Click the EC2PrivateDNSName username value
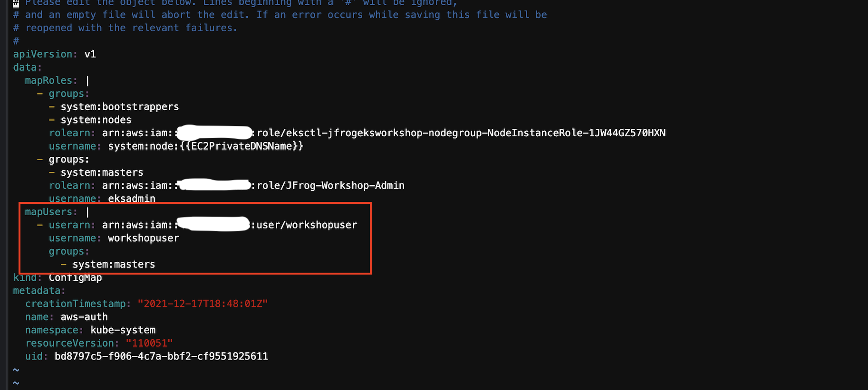This screenshot has width=868, height=390. (x=206, y=146)
